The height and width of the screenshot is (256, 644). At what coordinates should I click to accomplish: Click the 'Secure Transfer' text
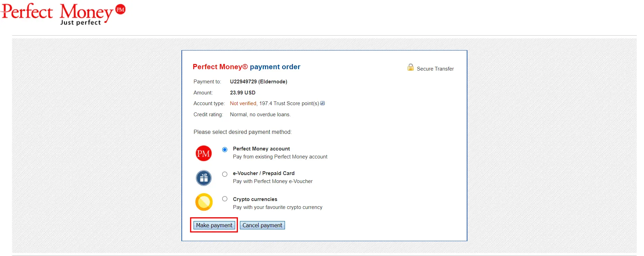tap(435, 69)
